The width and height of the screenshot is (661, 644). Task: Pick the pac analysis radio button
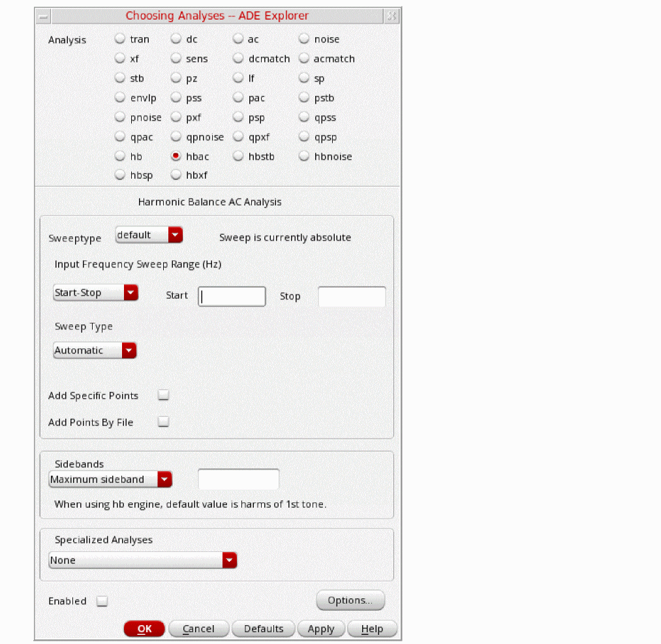click(x=238, y=97)
